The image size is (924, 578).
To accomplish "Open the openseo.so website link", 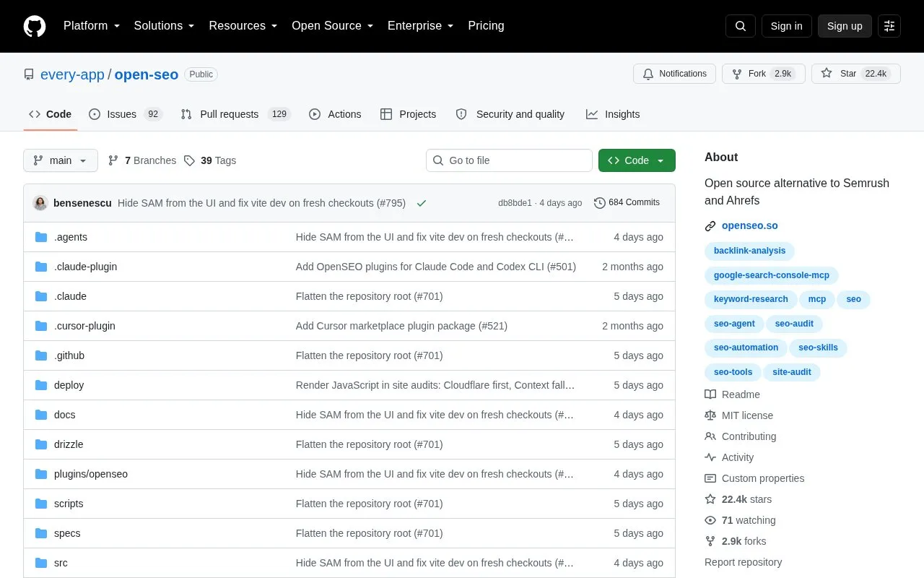I will pos(750,226).
